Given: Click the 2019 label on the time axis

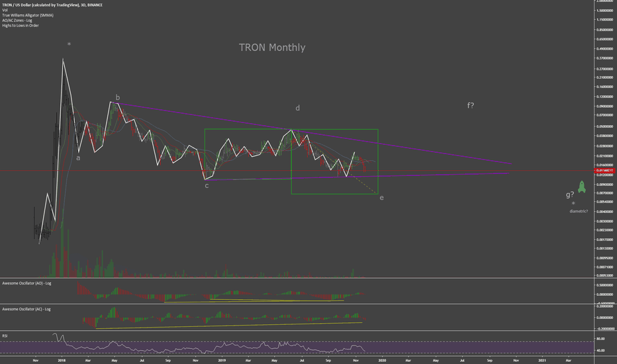Looking at the screenshot, I should point(222,360).
